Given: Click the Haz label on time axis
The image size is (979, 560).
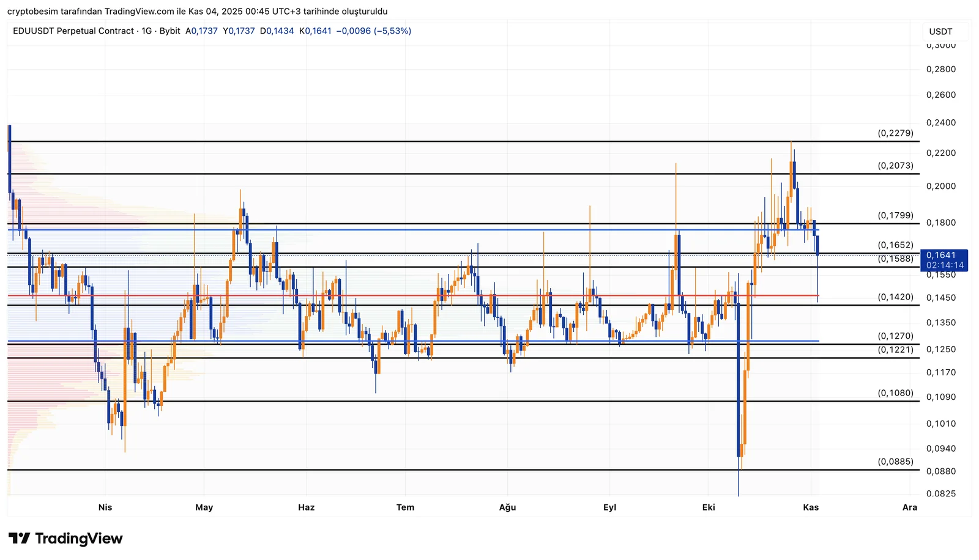Looking at the screenshot, I should pyautogui.click(x=306, y=507).
